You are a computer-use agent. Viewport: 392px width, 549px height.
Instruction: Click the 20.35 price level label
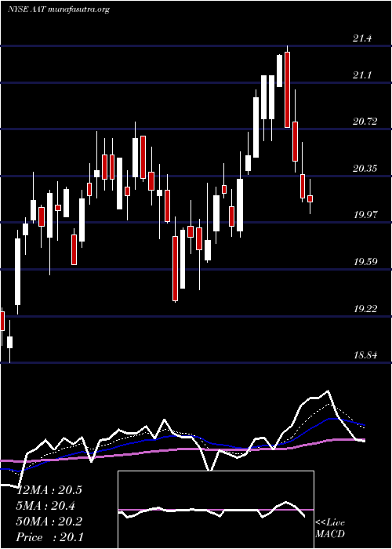[365, 169]
